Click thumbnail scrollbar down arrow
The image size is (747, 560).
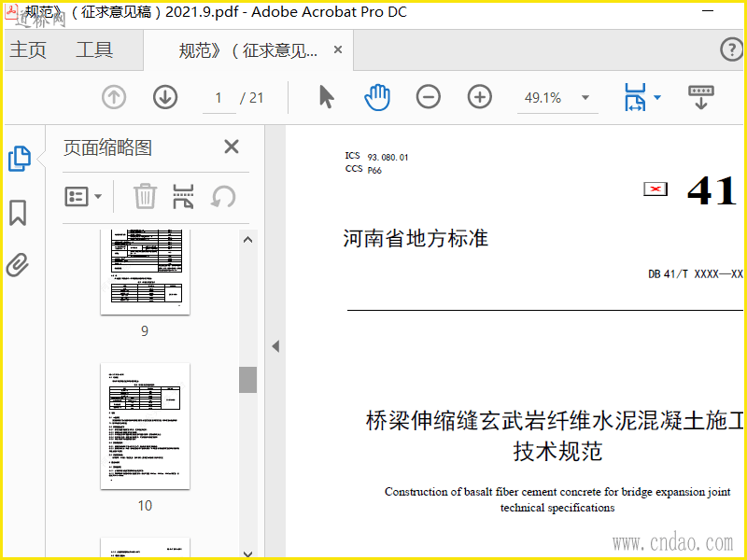(247, 553)
